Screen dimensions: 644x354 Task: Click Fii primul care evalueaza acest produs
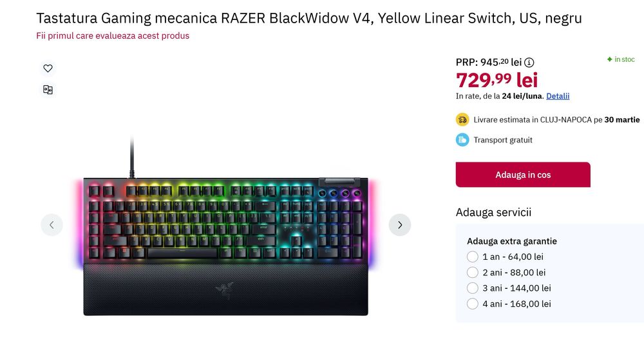113,35
